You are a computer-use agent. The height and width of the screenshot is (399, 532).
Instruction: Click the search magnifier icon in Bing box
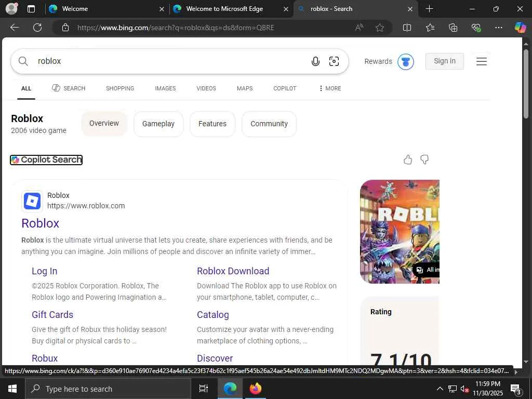coord(23,61)
